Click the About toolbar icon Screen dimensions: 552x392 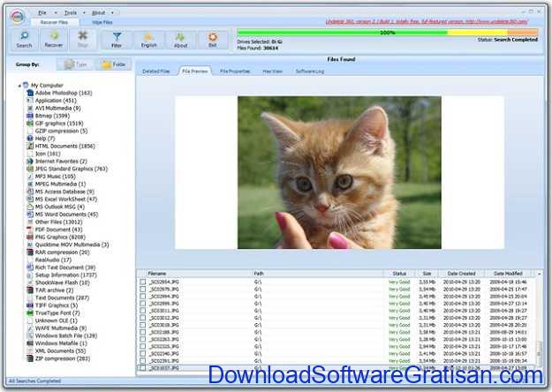point(180,36)
